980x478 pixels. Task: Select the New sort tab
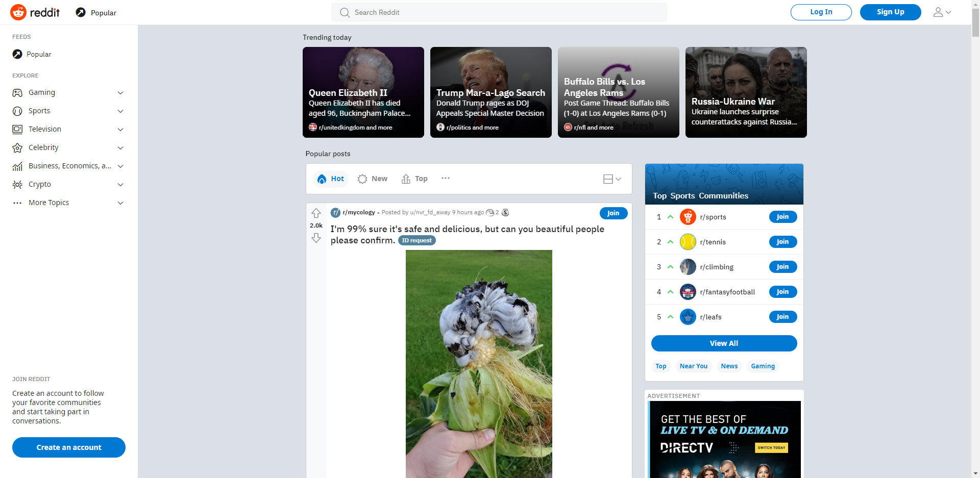point(373,179)
